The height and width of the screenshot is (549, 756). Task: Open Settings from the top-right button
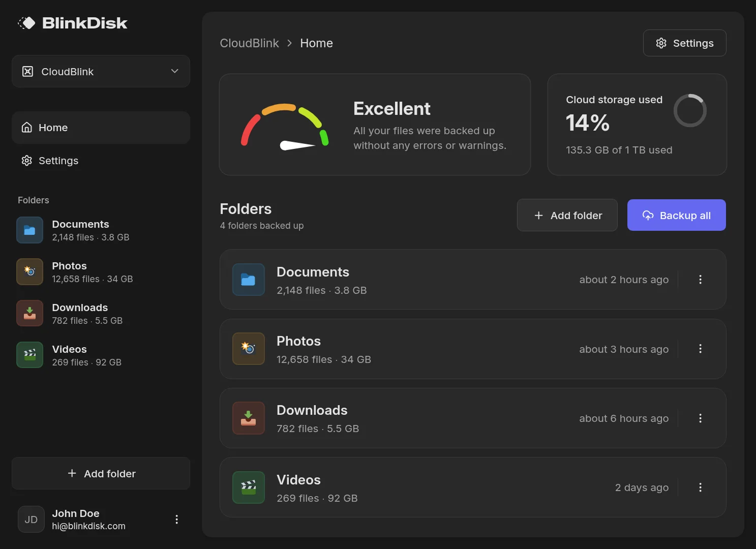(x=684, y=43)
